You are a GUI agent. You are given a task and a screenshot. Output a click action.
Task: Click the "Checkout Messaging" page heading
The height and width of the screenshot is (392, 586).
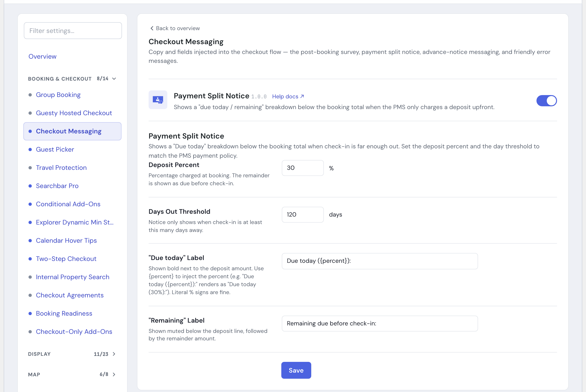tap(186, 42)
